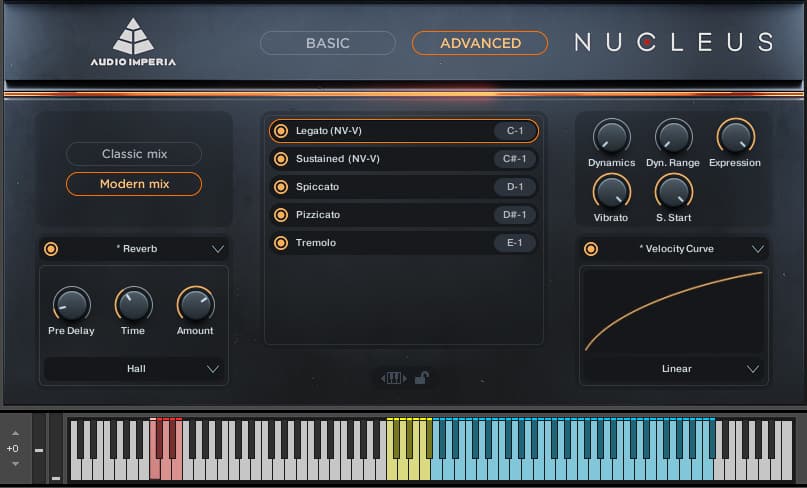Select the Modern mix button
Image resolution: width=807 pixels, height=488 pixels.
(134, 184)
